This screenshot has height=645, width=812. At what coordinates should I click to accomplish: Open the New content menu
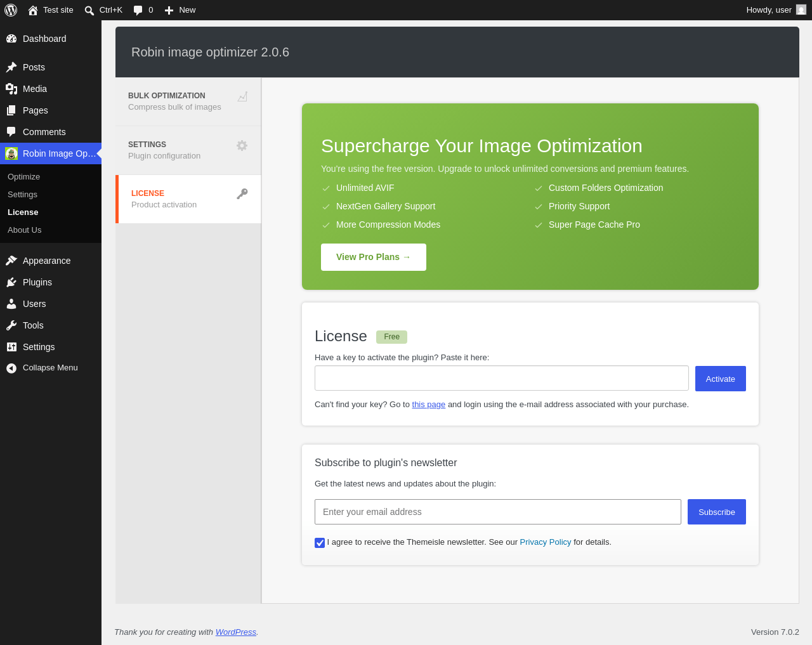(180, 10)
